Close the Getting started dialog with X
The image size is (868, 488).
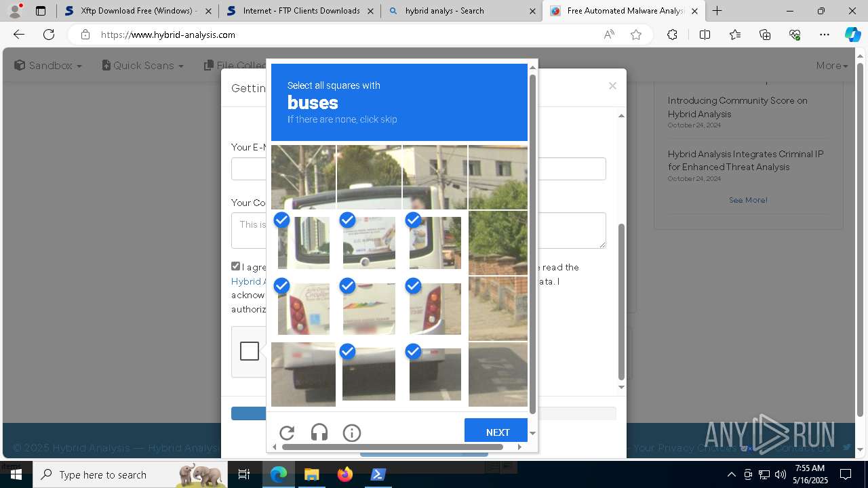(x=612, y=85)
